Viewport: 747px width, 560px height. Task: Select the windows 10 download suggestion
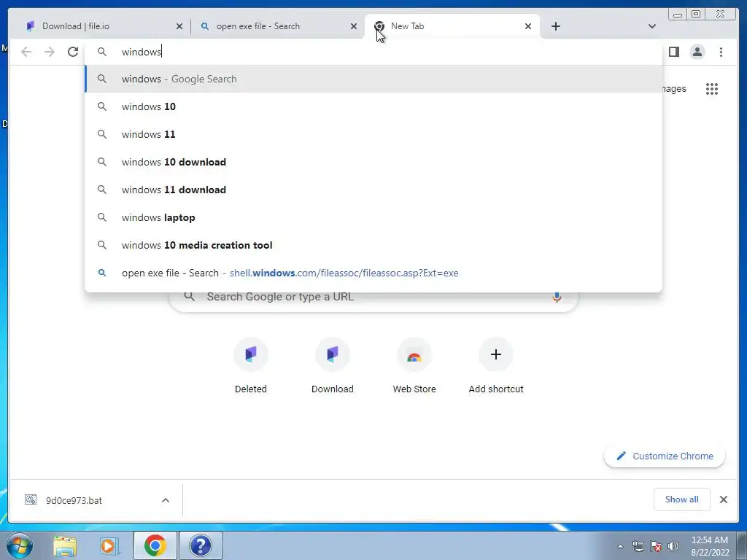(373, 162)
